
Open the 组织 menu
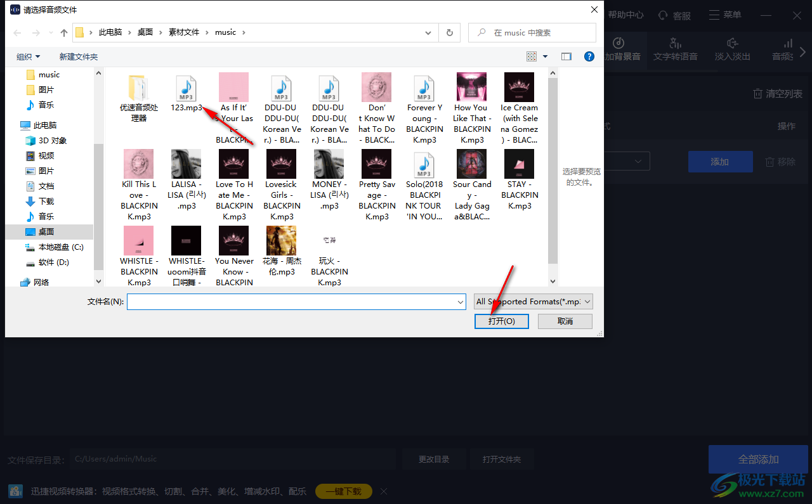click(29, 56)
